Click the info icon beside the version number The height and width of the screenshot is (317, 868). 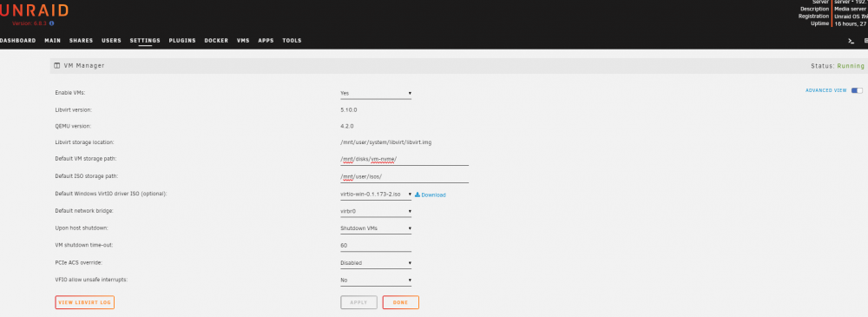(x=51, y=23)
